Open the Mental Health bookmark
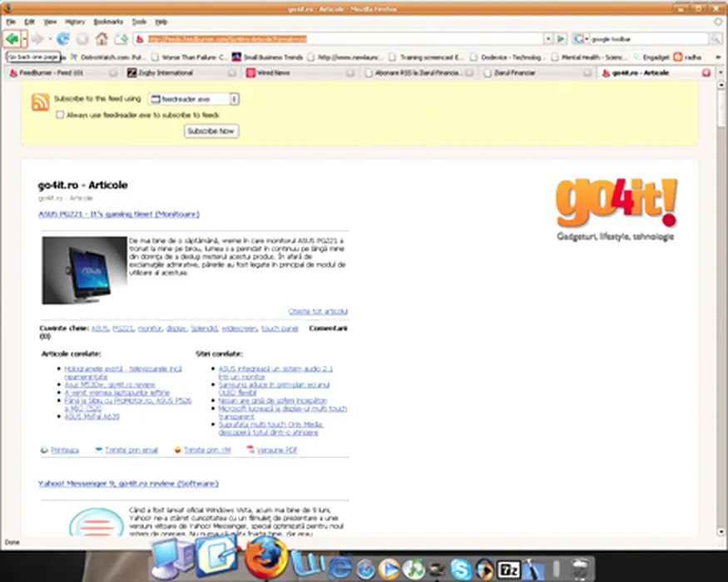This screenshot has height=582, width=728. point(588,57)
